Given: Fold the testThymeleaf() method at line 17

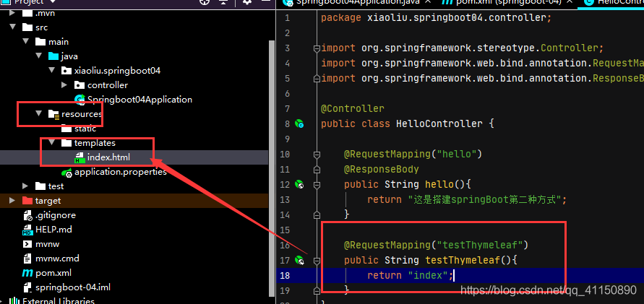Looking at the screenshot, I should [x=317, y=260].
